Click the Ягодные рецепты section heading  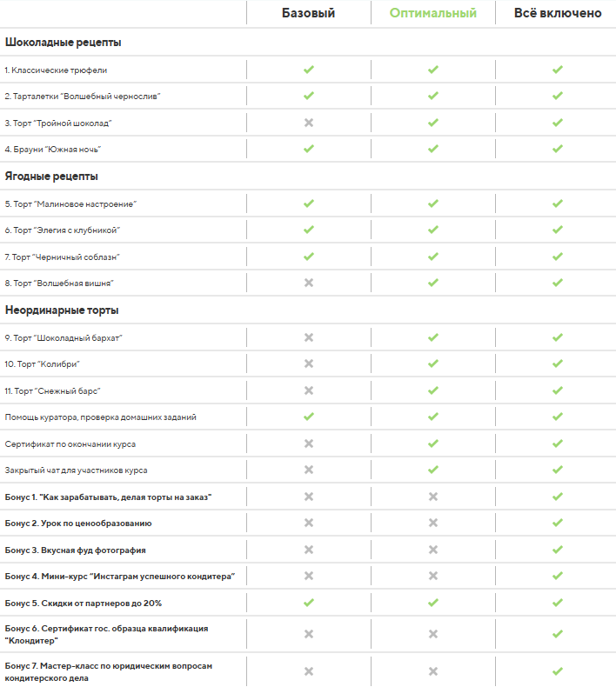coord(51,177)
